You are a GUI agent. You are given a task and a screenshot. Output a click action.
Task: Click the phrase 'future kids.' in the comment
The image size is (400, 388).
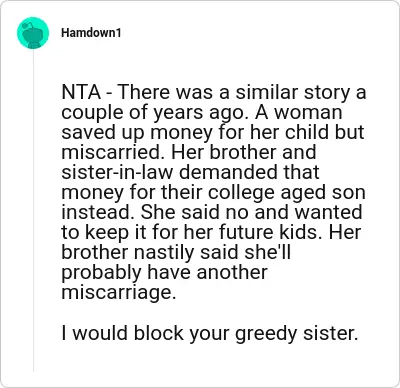(271, 232)
